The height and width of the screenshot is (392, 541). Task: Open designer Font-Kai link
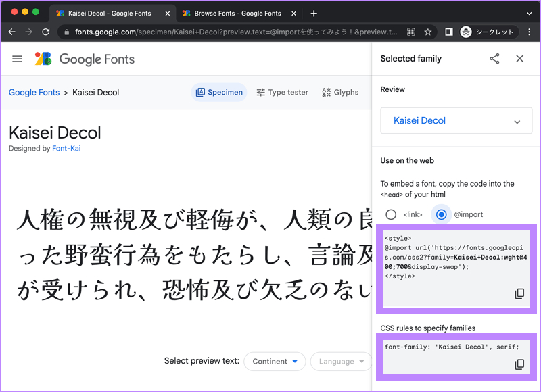[x=66, y=148]
